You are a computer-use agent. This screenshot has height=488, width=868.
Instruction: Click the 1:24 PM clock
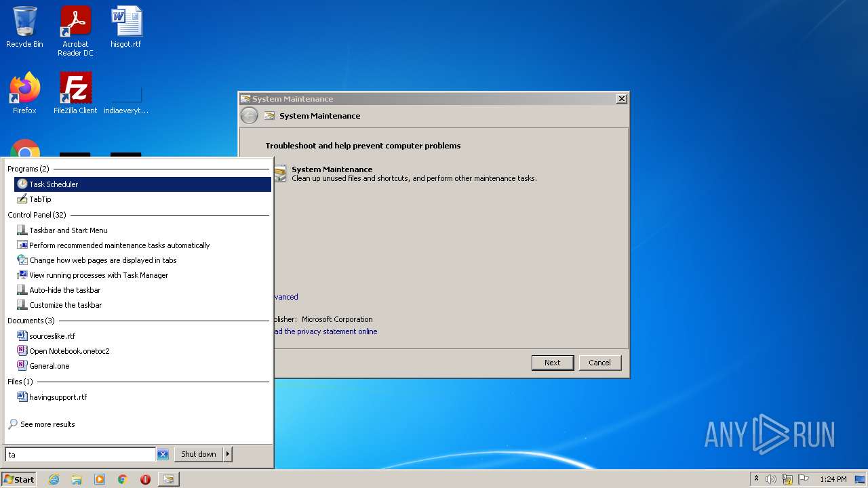[833, 479]
